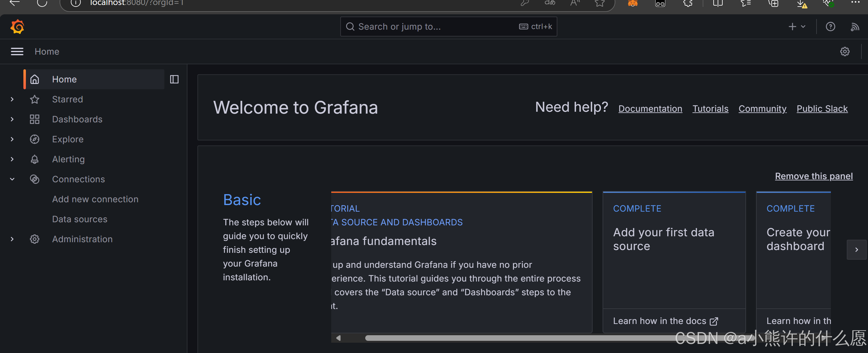Expand the Dashboards section chevron
The width and height of the screenshot is (868, 353).
pos(12,119)
